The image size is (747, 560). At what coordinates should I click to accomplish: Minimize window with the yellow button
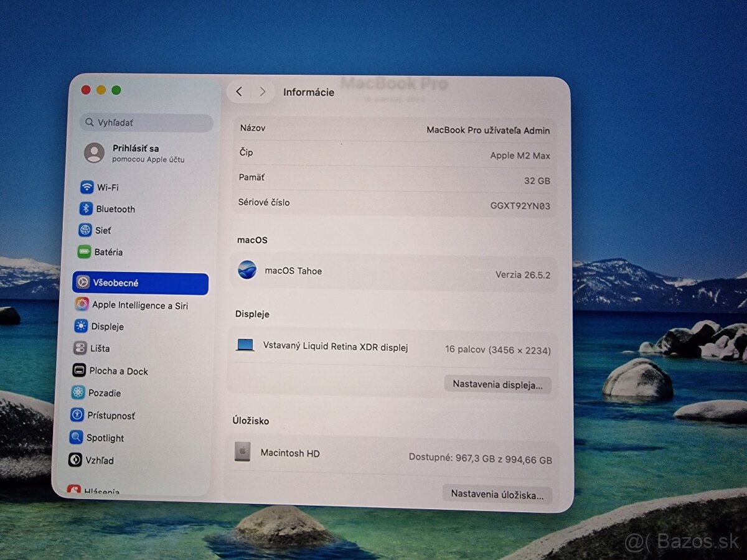(x=101, y=90)
